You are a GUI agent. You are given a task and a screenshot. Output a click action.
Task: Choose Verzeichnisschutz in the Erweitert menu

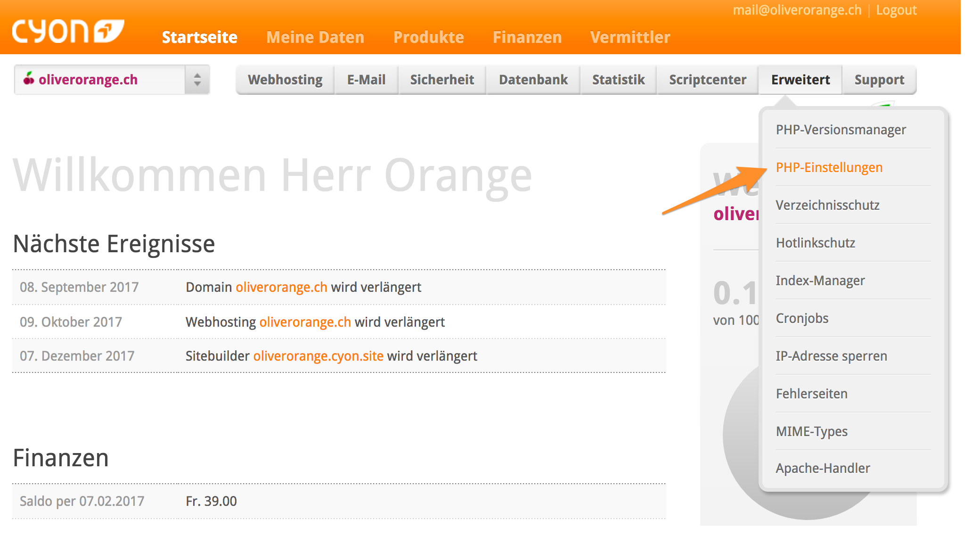[828, 205]
